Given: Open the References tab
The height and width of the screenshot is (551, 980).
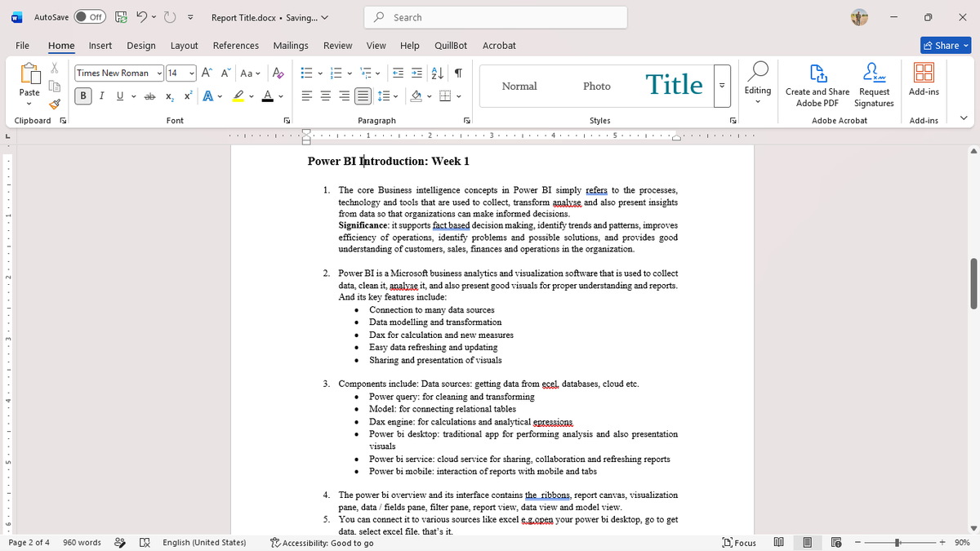Looking at the screenshot, I should click(x=236, y=46).
